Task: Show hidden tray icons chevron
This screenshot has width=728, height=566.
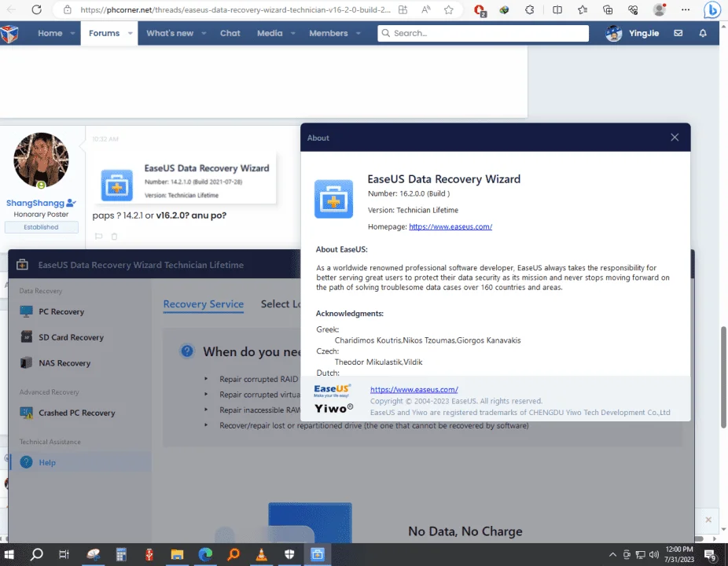Action: pyautogui.click(x=613, y=554)
